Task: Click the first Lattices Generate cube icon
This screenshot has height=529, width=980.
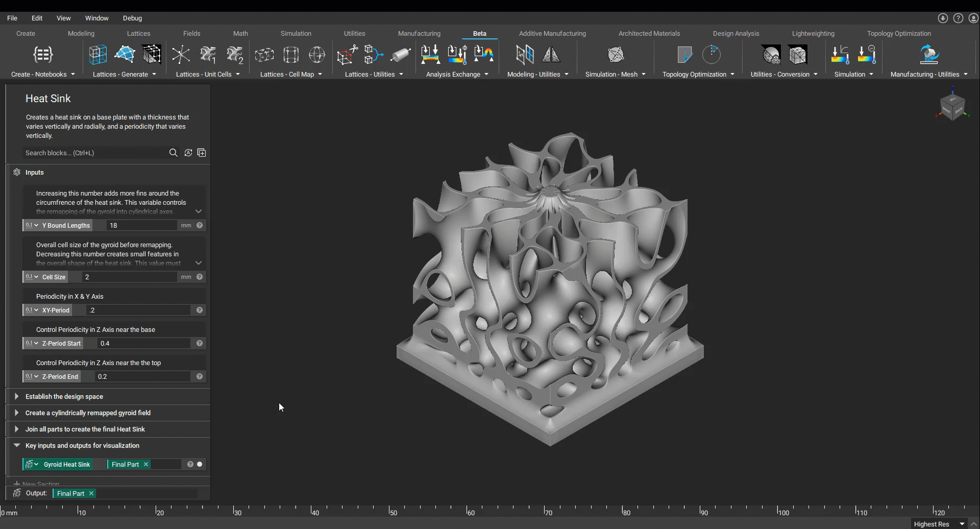Action: point(98,55)
